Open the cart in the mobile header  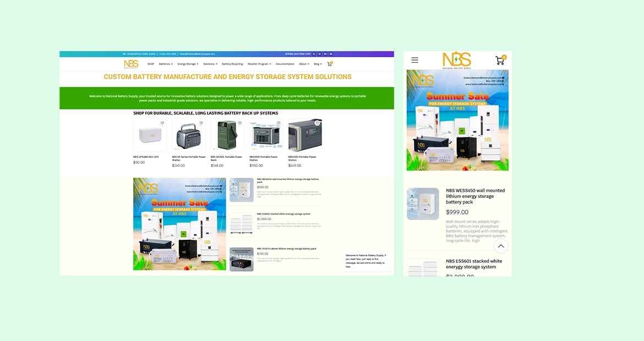point(500,60)
